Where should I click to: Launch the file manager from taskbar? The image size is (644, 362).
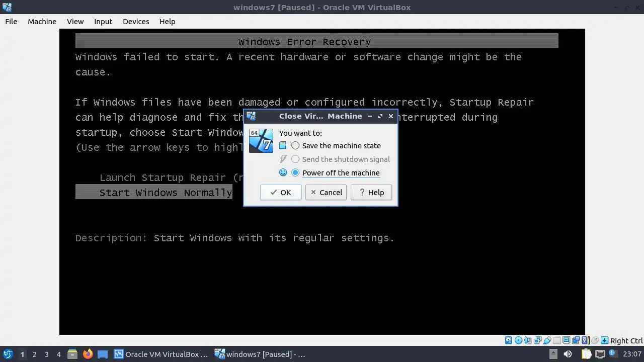click(x=72, y=354)
